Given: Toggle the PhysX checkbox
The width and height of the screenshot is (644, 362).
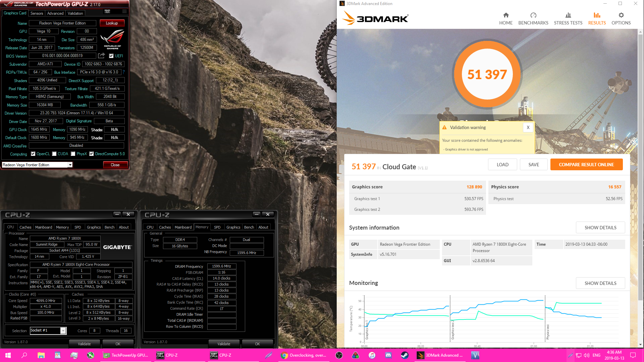Looking at the screenshot, I should [73, 154].
